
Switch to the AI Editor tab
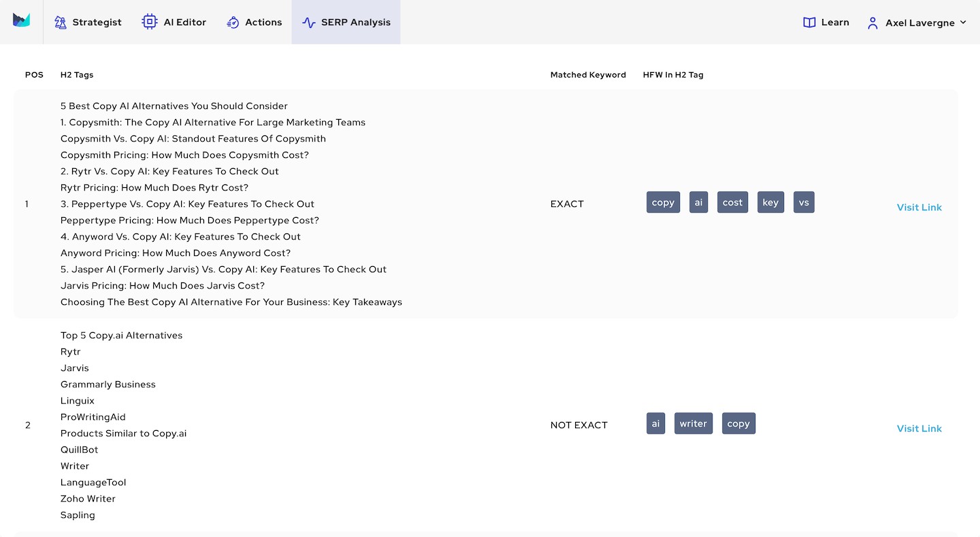[174, 22]
